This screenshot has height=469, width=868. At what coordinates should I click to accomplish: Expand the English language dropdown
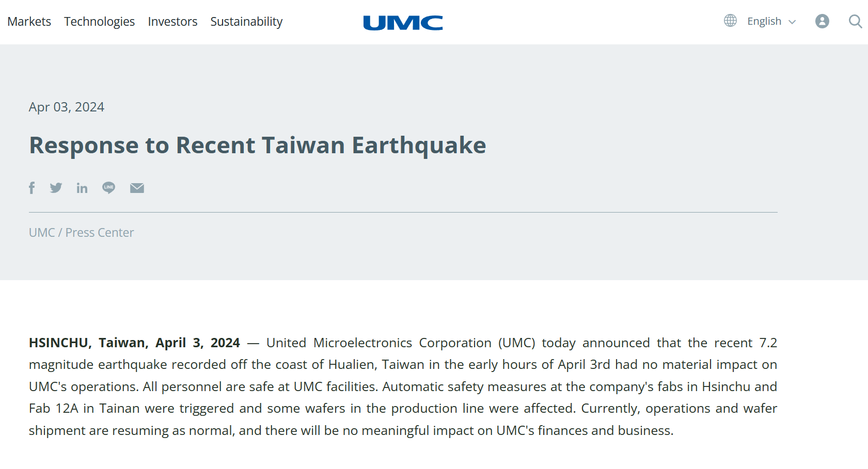click(x=764, y=21)
